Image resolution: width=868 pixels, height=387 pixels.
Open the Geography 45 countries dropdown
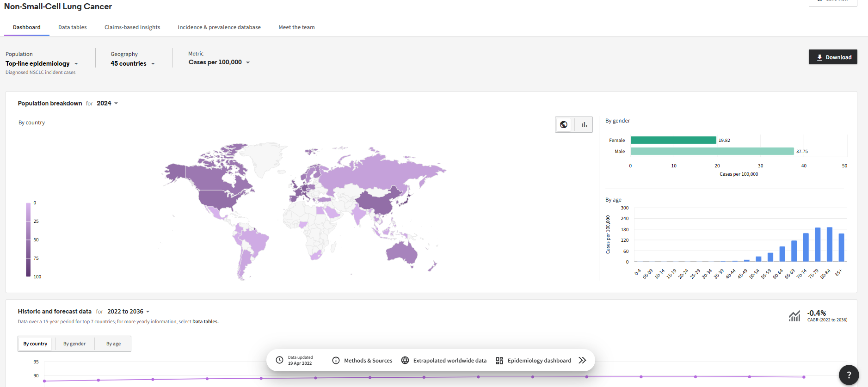pos(132,63)
